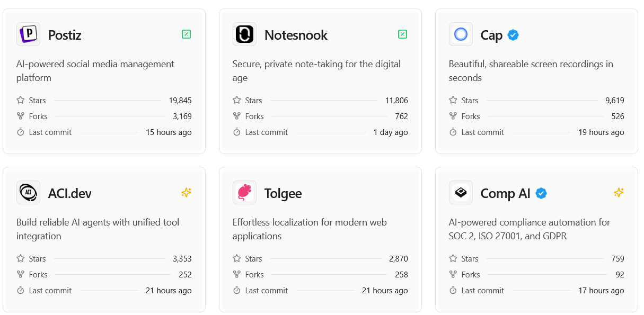Click the ACI.dev logo icon
This screenshot has width=644, height=315.
(x=28, y=193)
